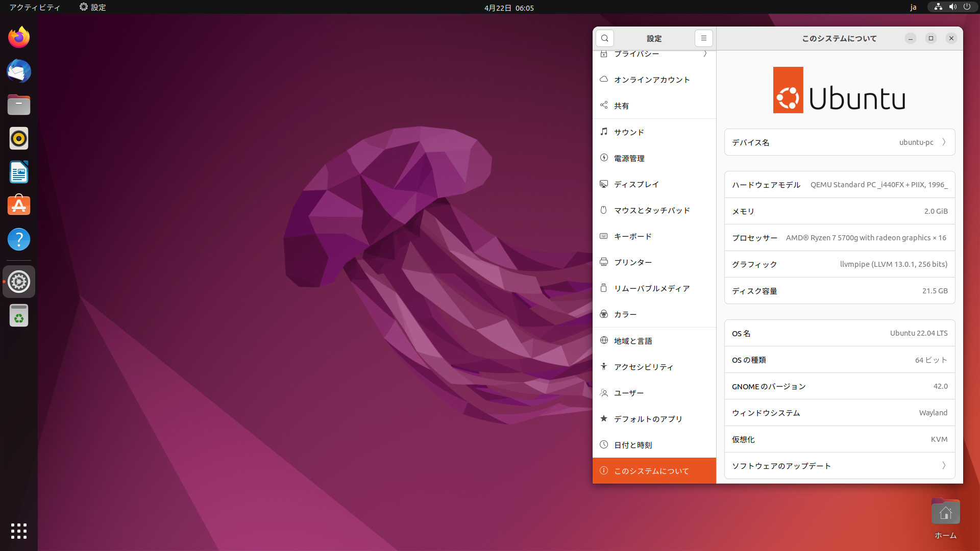980x551 pixels.
Task: Open the Activities overview
Action: (x=35, y=7)
